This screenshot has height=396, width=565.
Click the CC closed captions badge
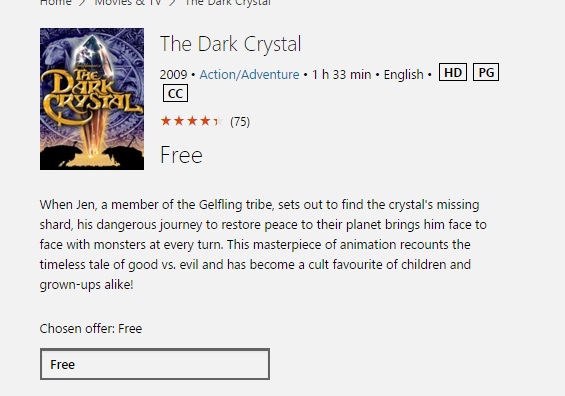click(175, 93)
